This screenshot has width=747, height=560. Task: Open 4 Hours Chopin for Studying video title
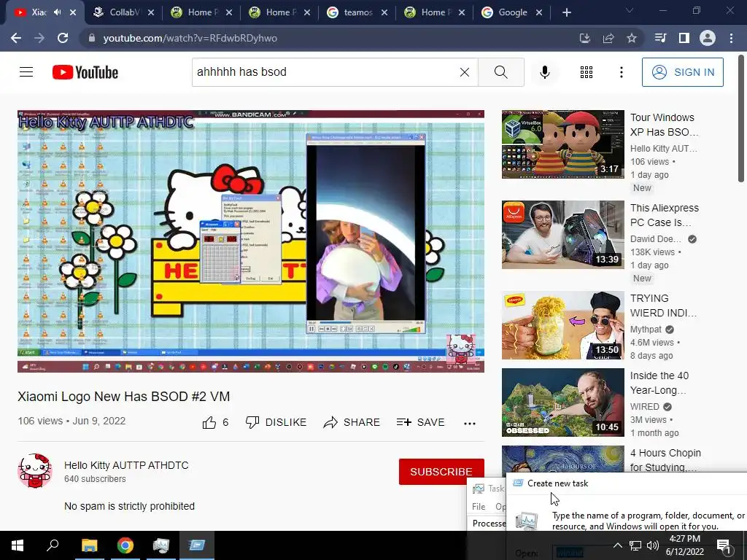point(665,460)
